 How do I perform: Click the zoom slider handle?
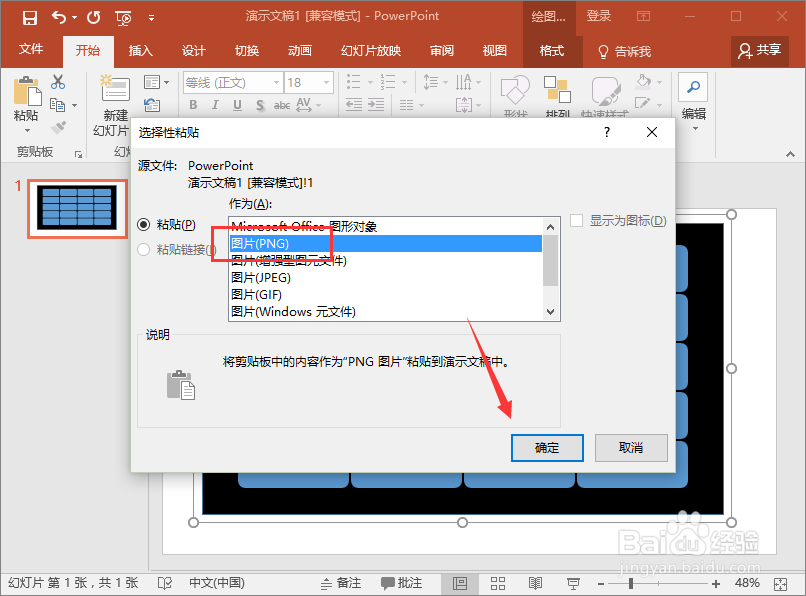click(631, 584)
